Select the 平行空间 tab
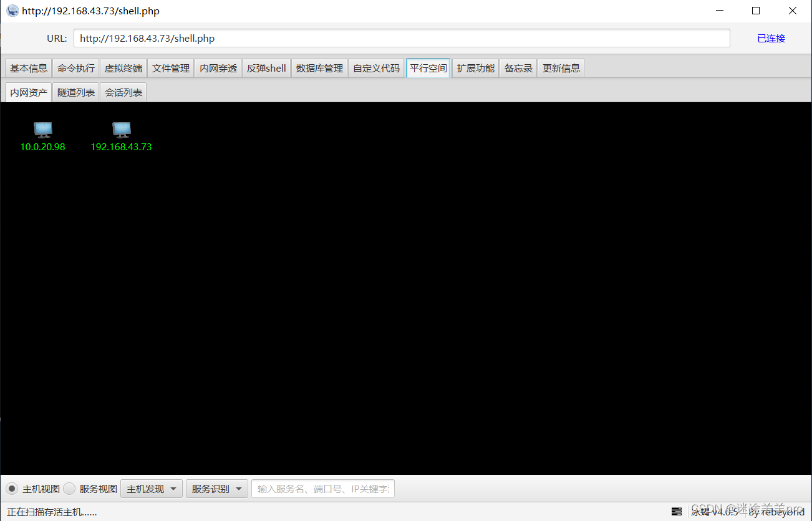Screen dimensions: 812x521 pyautogui.click(x=428, y=68)
